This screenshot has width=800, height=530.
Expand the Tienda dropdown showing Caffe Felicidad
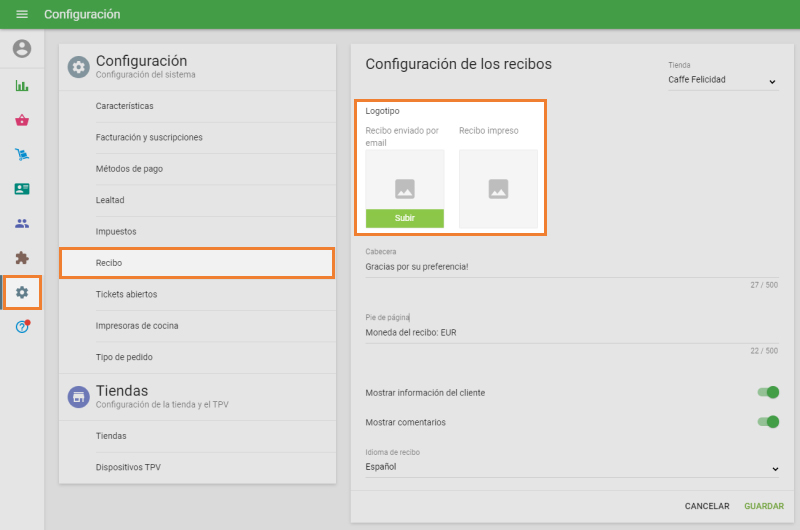(723, 80)
